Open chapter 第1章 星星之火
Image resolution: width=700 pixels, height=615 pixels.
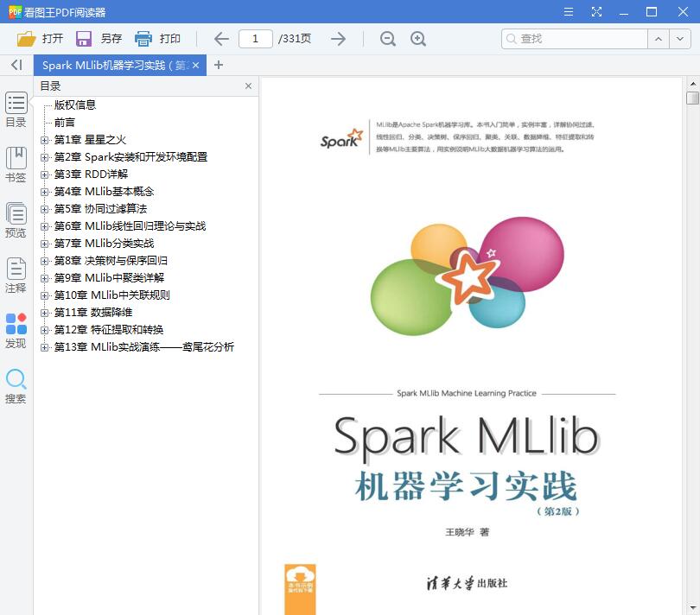click(90, 140)
